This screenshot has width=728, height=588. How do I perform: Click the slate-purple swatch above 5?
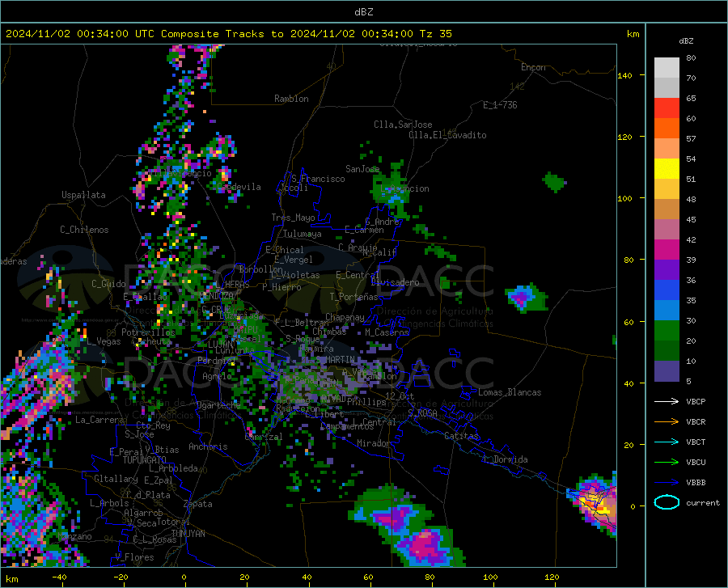(667, 371)
